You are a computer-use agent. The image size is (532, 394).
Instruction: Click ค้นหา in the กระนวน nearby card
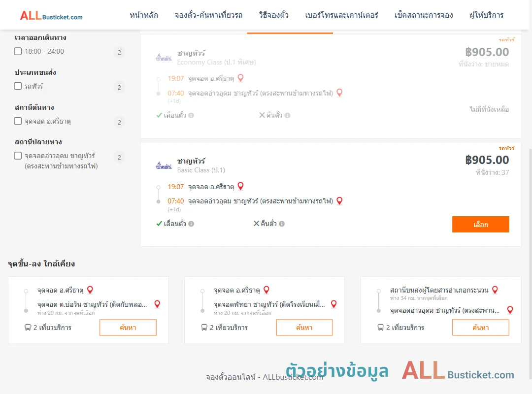point(481,328)
